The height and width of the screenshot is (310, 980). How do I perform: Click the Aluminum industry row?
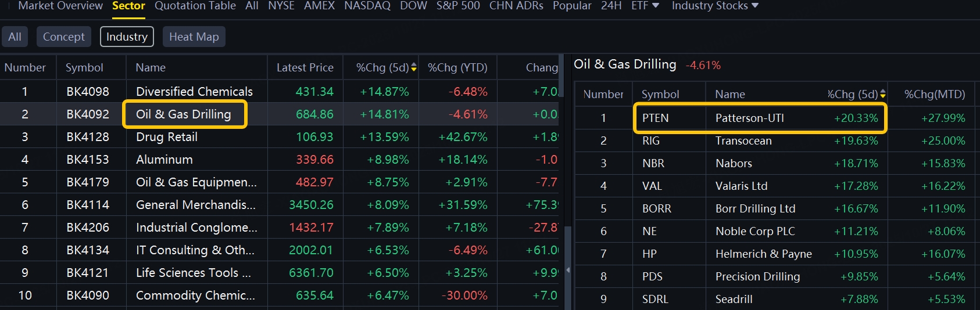[164, 160]
